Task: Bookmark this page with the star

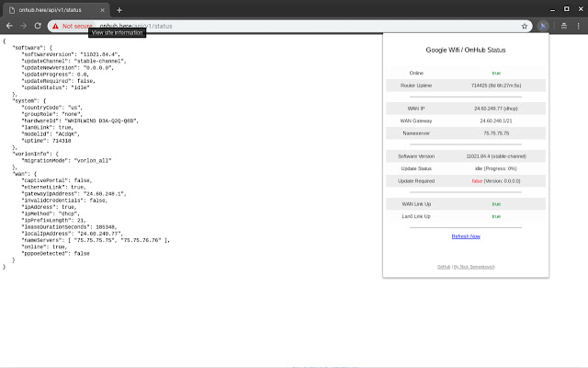Action: [x=525, y=26]
